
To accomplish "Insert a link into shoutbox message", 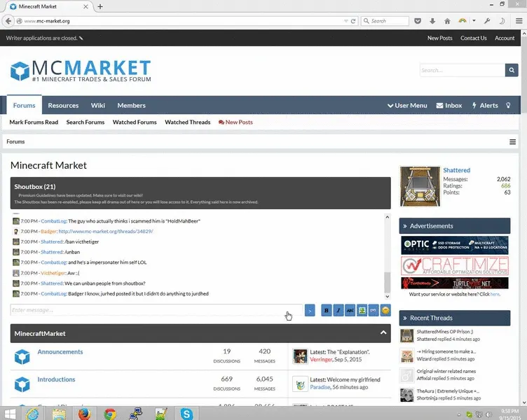I will (374, 310).
